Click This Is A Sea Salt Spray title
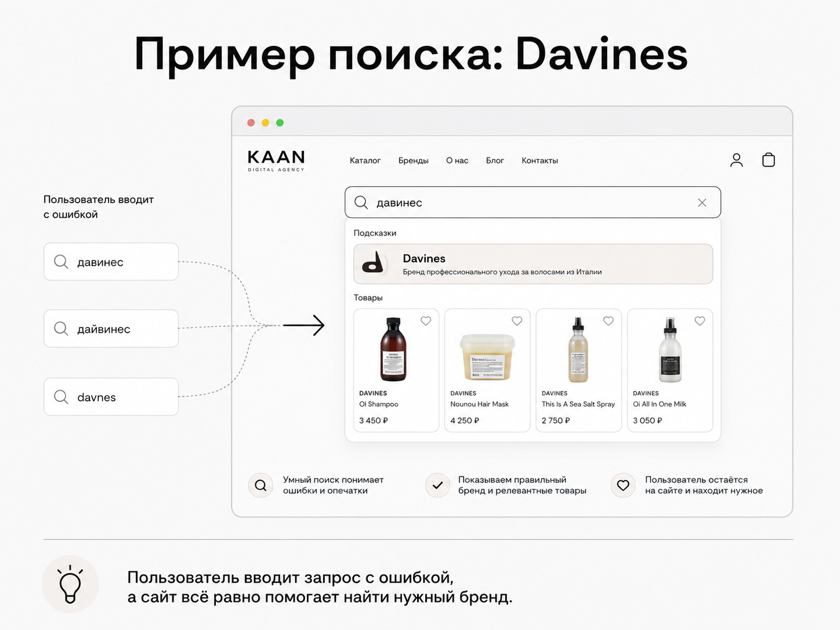Screen dimensions: 840x630 [x=578, y=404]
